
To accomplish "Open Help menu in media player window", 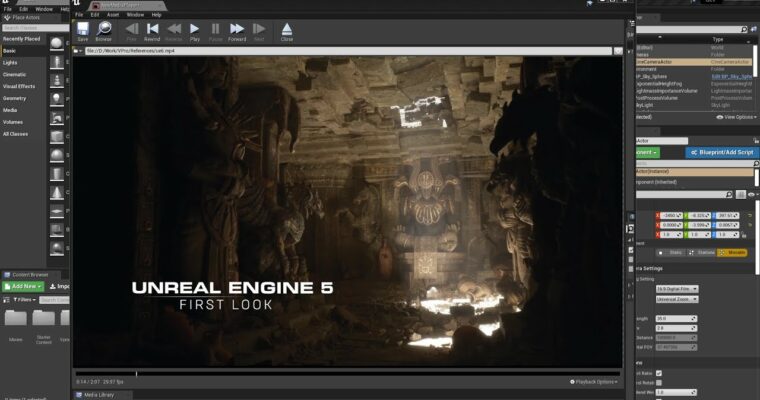I will (x=156, y=15).
